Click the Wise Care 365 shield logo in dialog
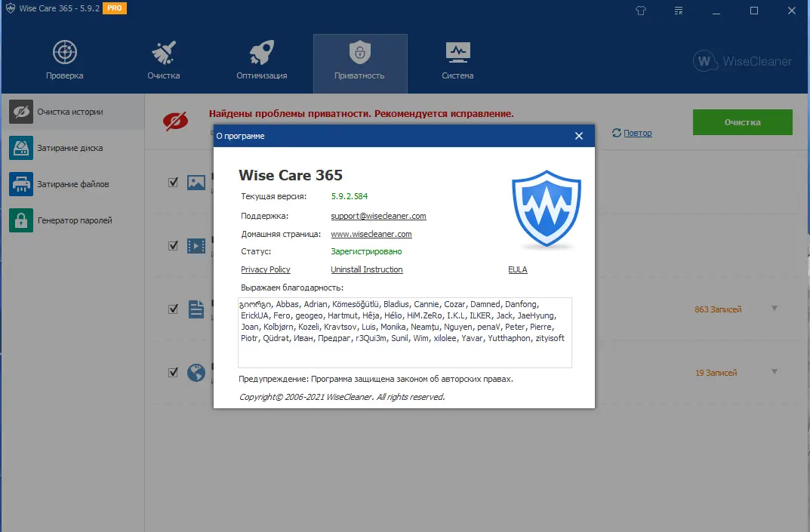This screenshot has height=532, width=810. pyautogui.click(x=547, y=209)
